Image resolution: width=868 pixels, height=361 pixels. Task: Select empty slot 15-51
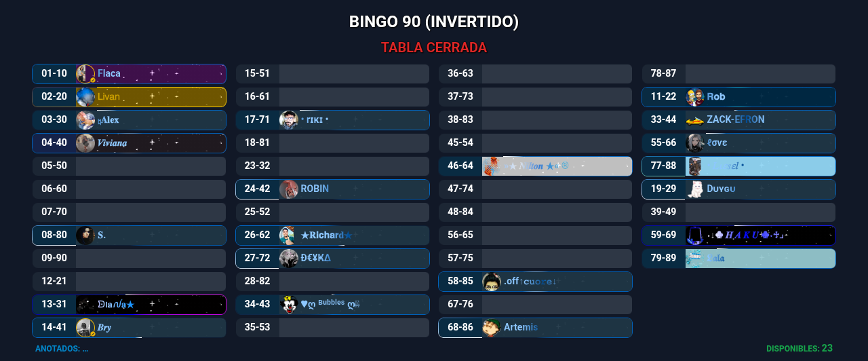pos(332,74)
